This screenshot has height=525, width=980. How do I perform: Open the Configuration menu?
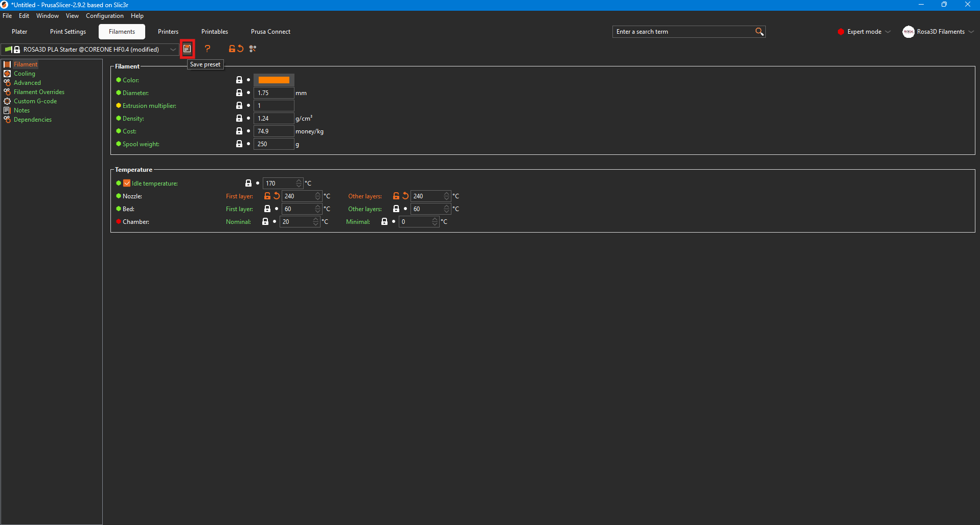105,16
